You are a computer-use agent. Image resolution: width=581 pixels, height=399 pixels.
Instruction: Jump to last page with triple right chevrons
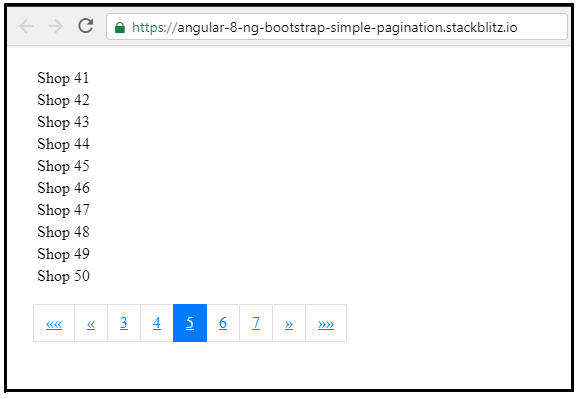(326, 323)
